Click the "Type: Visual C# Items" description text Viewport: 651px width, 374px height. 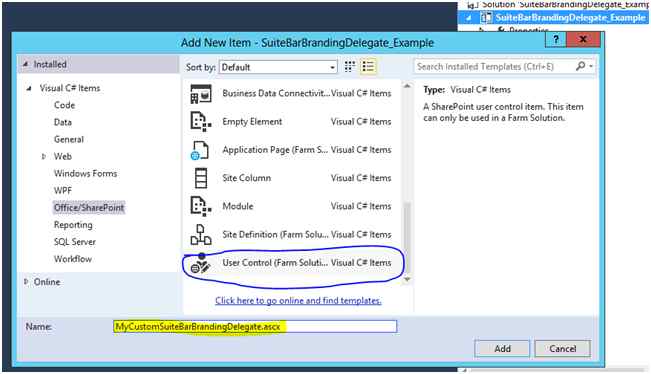click(467, 90)
